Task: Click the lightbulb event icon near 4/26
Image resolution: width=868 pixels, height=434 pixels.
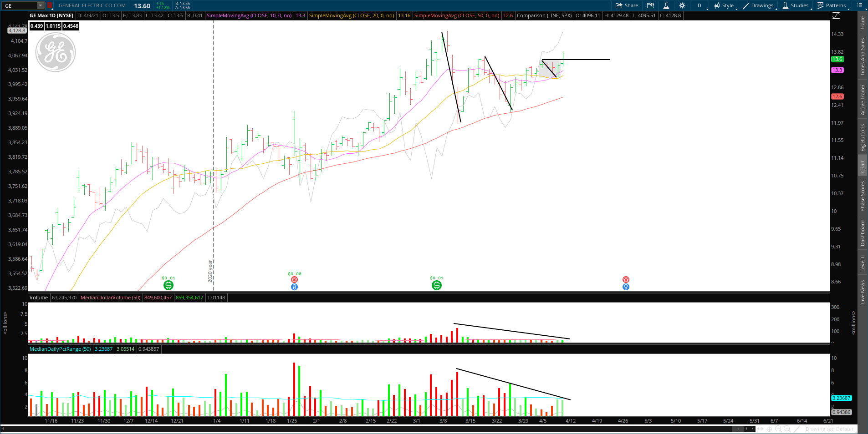Action: (x=626, y=287)
